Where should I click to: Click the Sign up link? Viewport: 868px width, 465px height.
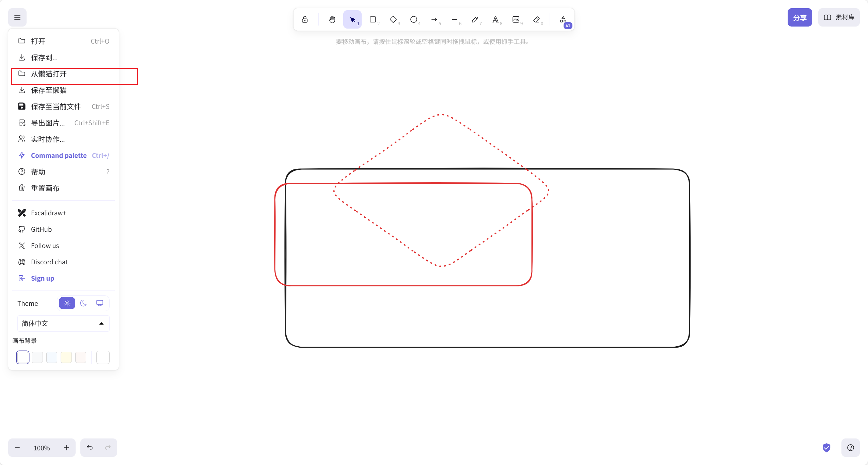pos(63,278)
